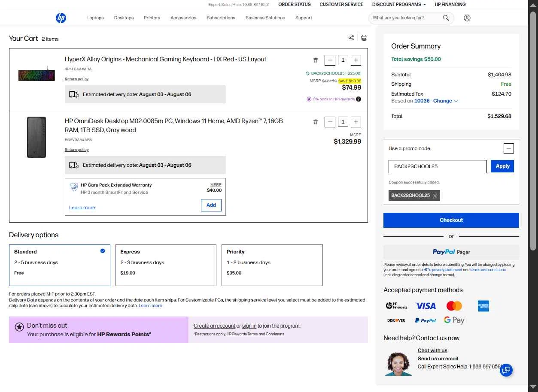
Task: Collapse the Use a promo code section
Action: tap(508, 148)
